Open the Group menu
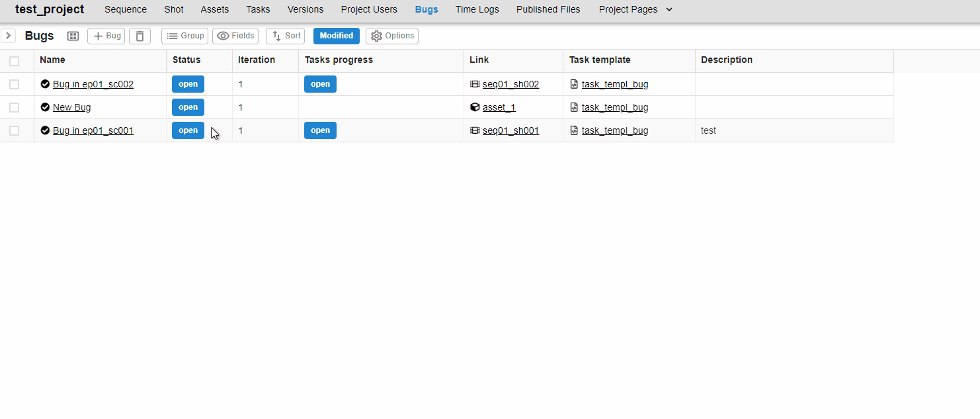This screenshot has width=980, height=419. tap(184, 36)
